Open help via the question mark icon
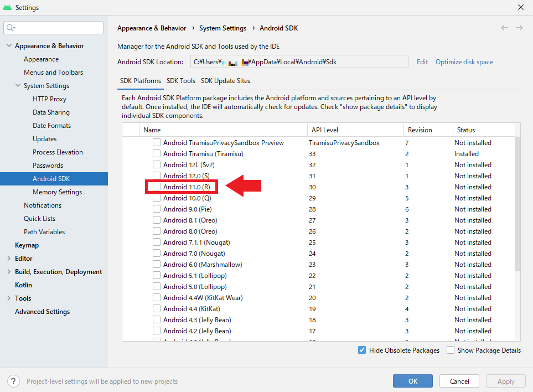This screenshot has width=533, height=392. (x=13, y=381)
